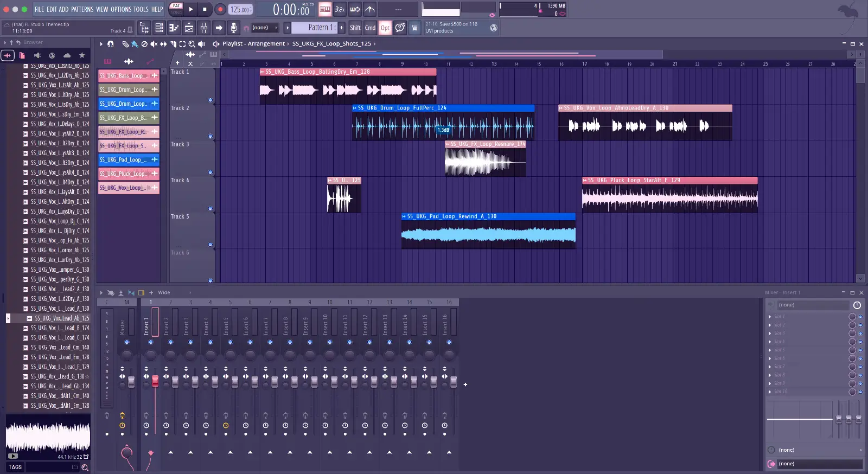Select the Delete tool in playlist toolbar
This screenshot has width=868, height=474.
(x=144, y=44)
